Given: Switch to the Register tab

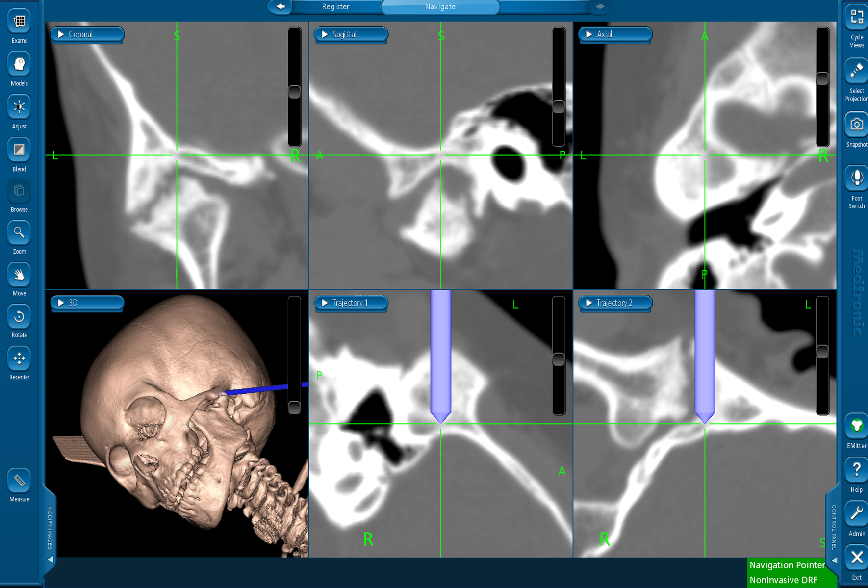Looking at the screenshot, I should (336, 7).
